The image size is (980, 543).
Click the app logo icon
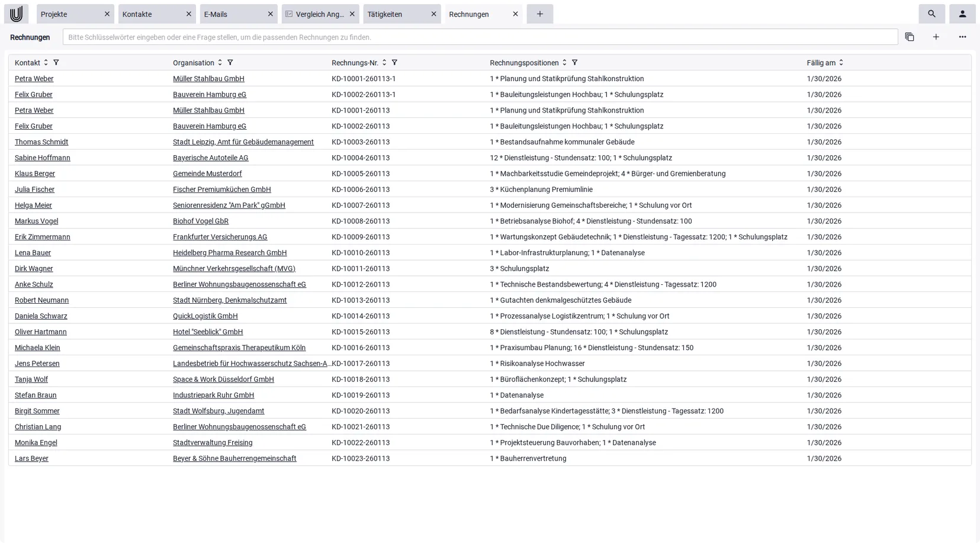tap(16, 14)
